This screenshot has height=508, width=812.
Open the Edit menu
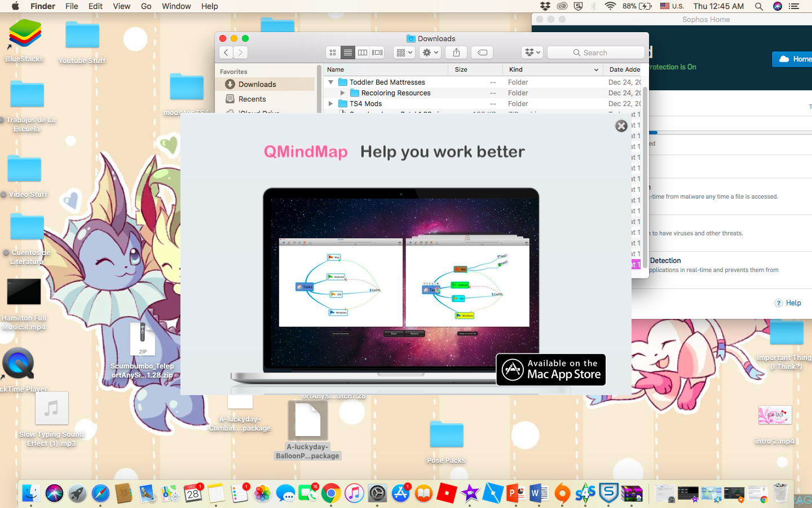(95, 6)
